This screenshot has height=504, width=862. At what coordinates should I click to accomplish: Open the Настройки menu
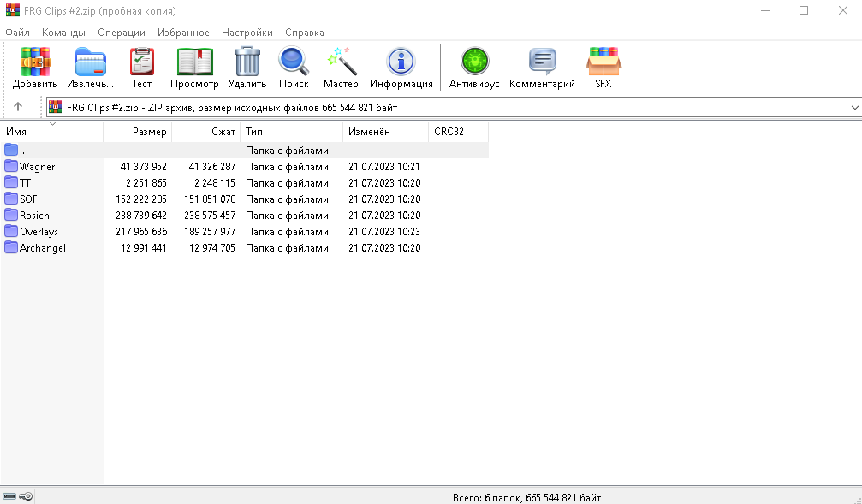tap(247, 33)
